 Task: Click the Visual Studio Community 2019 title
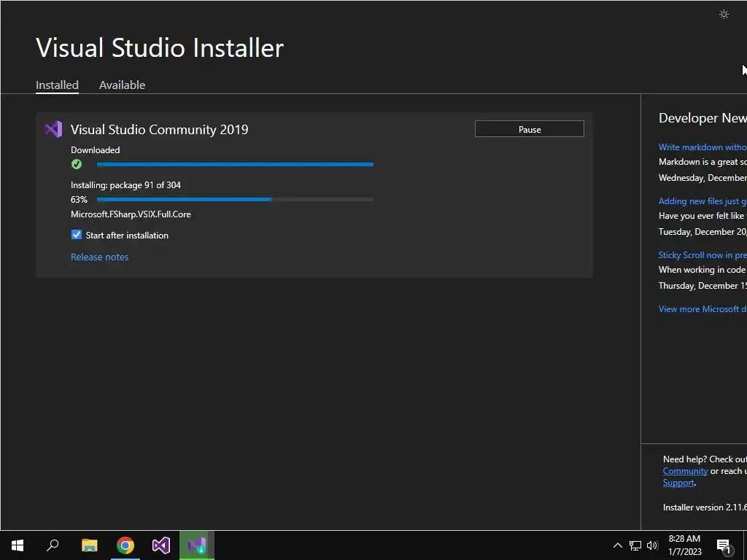point(159,130)
